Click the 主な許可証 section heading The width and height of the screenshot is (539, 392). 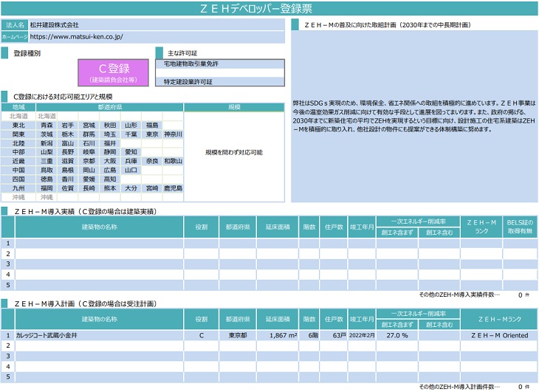(x=182, y=53)
